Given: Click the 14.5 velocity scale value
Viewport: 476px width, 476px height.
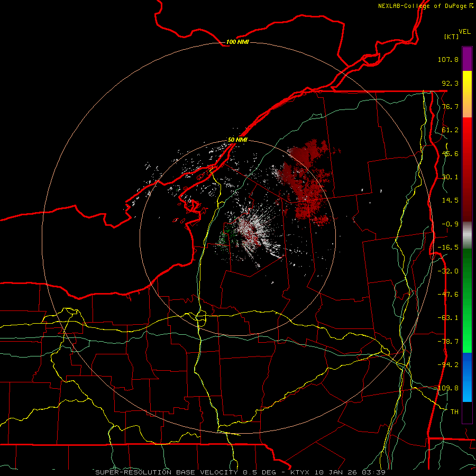Looking at the screenshot, I should (450, 200).
